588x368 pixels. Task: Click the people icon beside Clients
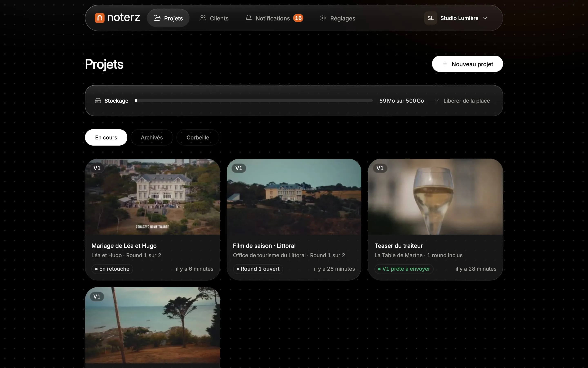tap(203, 18)
